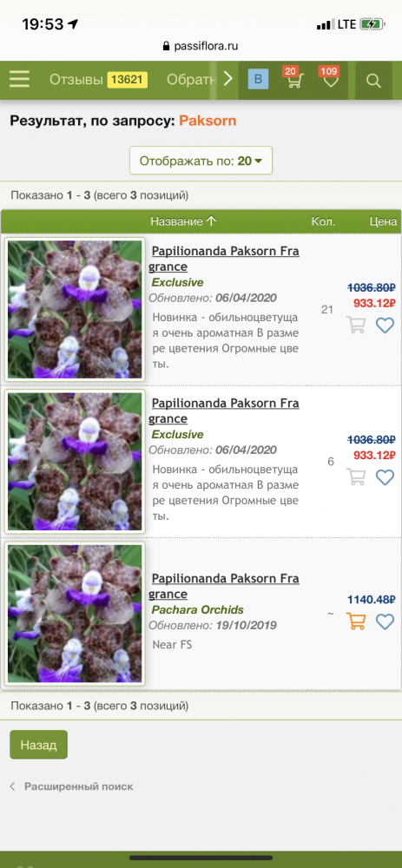The image size is (402, 868).
Task: Open the blue B profile icon
Action: (x=258, y=80)
